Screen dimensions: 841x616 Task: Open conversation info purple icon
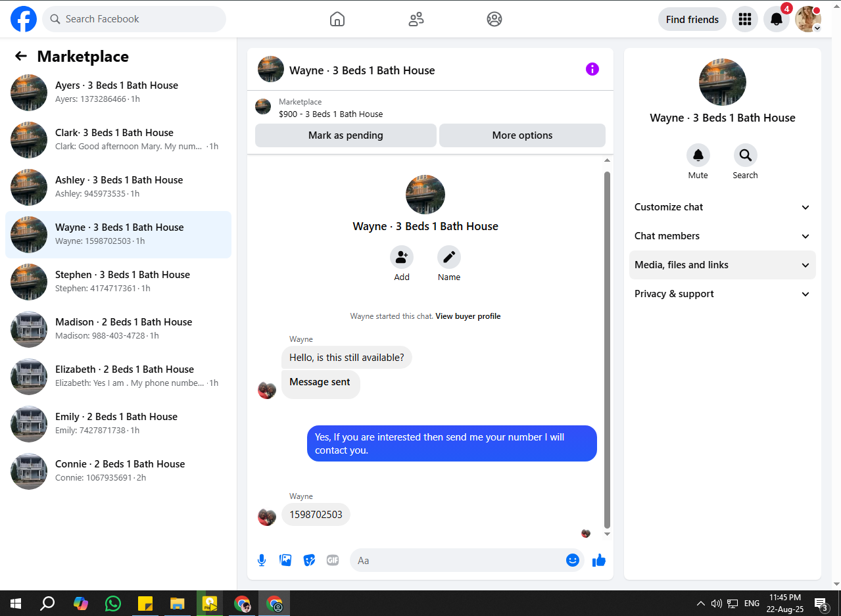(592, 69)
